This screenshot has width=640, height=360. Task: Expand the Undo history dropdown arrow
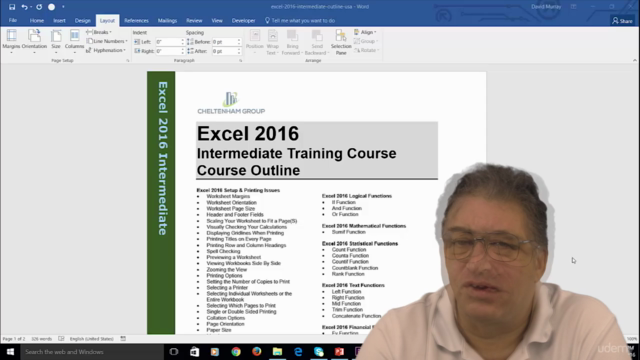click(x=31, y=7)
